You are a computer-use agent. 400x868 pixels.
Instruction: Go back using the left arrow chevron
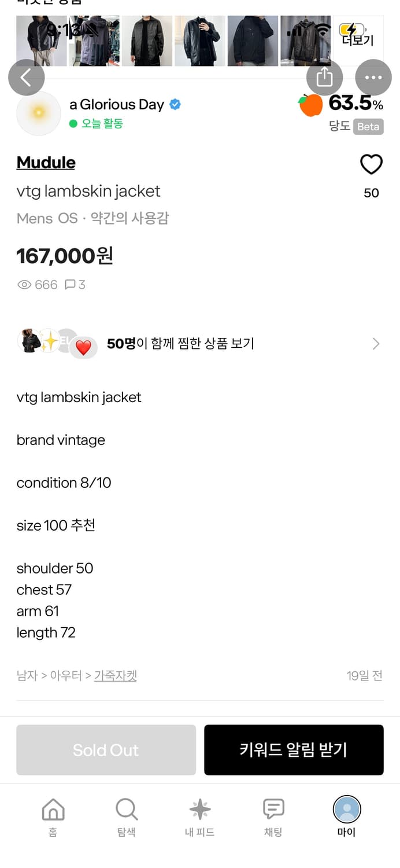(x=26, y=77)
